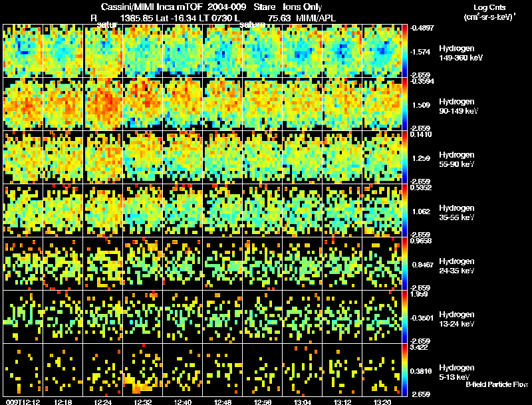The width and height of the screenshot is (532, 405).
Task: Select the 24-35 keV panel at 13:04
Action: tap(303, 264)
